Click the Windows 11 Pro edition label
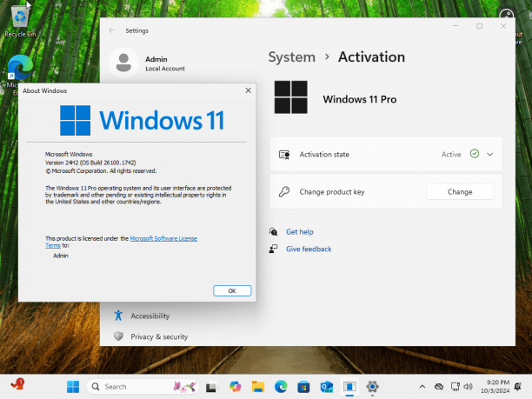Screen dimensions: 532x399 [x=360, y=99]
